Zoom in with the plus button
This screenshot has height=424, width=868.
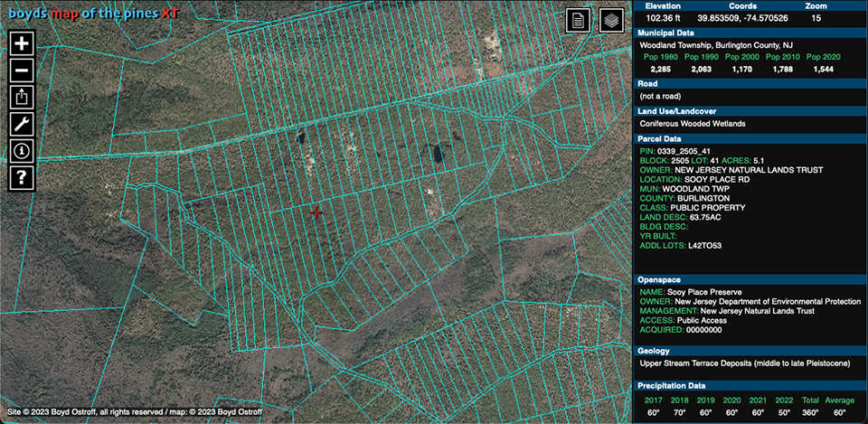tap(22, 43)
